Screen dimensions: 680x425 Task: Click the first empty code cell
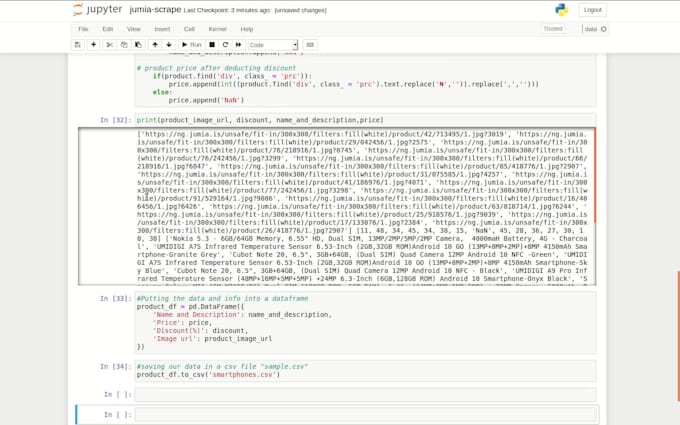pos(365,394)
